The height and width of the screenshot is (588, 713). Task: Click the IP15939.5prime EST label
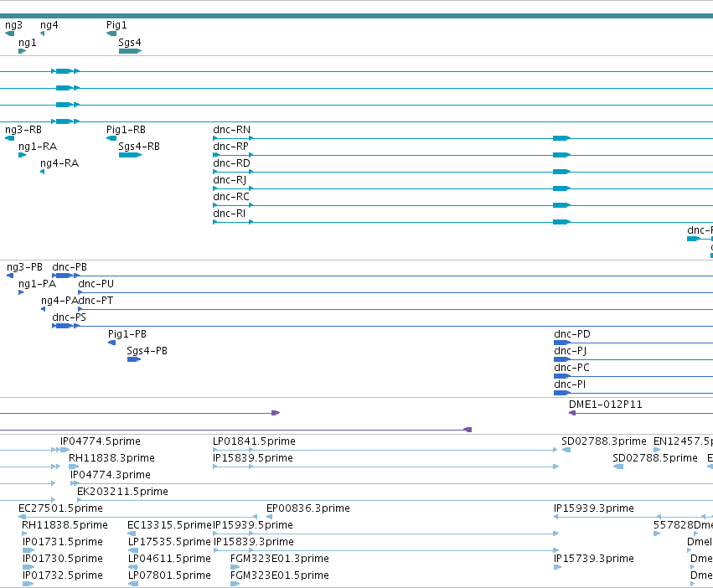(x=253, y=525)
